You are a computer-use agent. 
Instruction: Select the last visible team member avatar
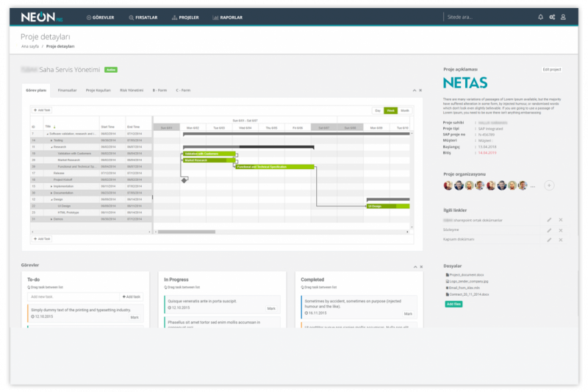click(523, 185)
